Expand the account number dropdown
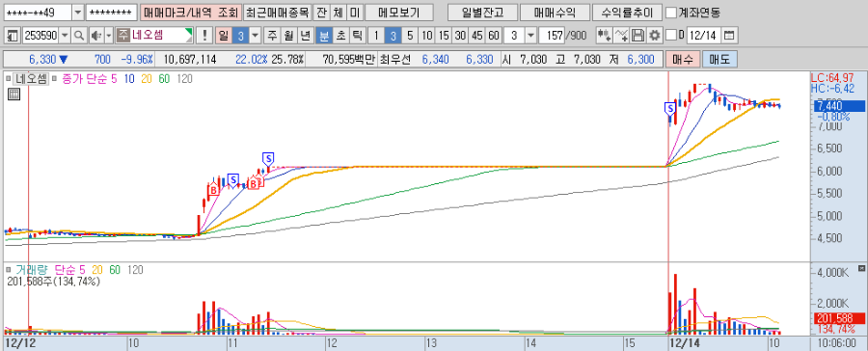Screen dimensions: 868x351 pos(77,13)
